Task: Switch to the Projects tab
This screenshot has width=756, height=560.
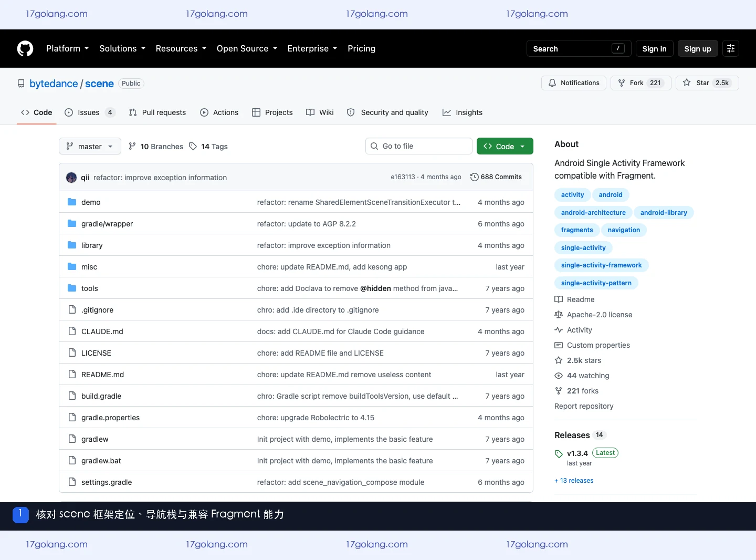Action: pos(272,112)
